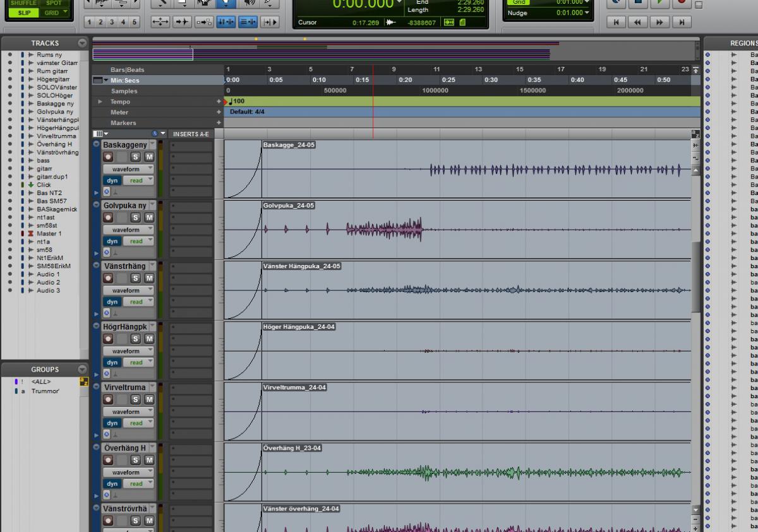
Task: Click the Zoomer horizontal zoom arrows button
Action: pyautogui.click(x=160, y=22)
